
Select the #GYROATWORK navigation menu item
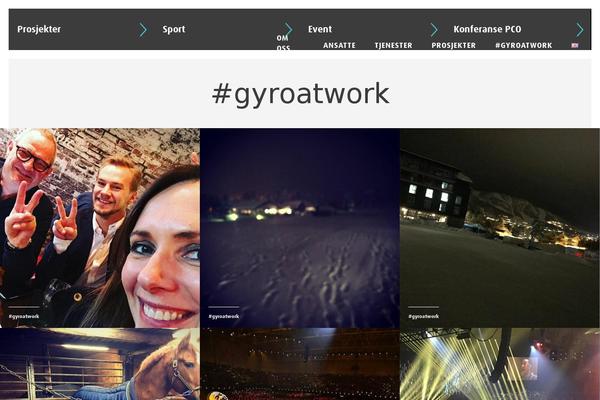click(523, 45)
